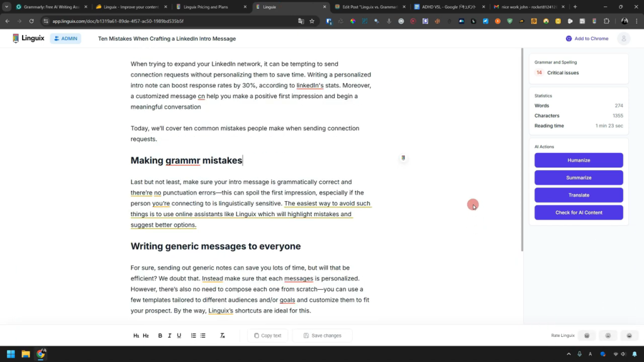Clear text formatting
Image resolution: width=644 pixels, height=362 pixels.
coord(222,336)
